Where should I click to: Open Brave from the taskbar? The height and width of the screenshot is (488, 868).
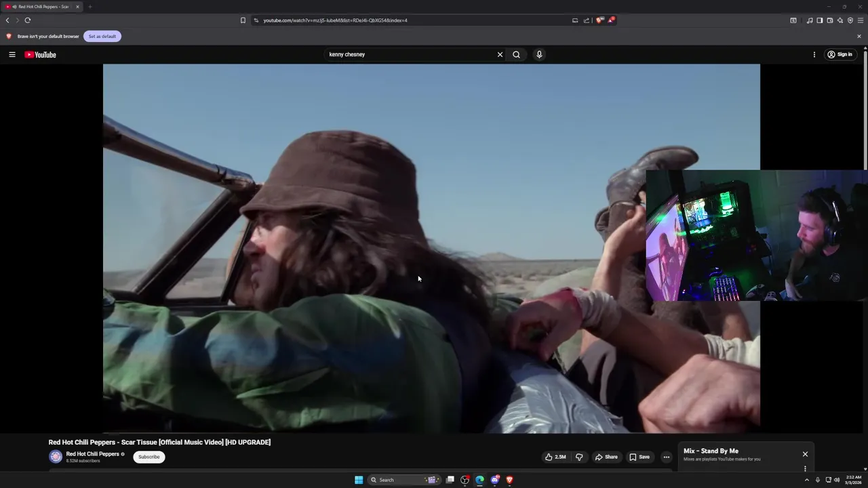pyautogui.click(x=509, y=480)
